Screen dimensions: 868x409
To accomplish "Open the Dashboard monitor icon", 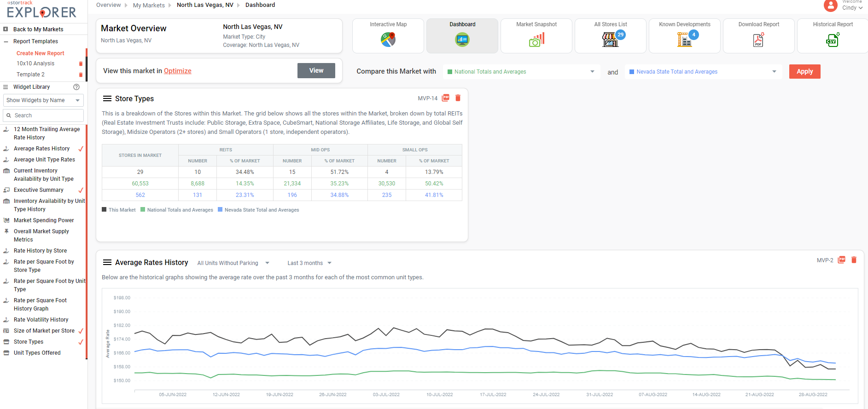I will pos(462,40).
